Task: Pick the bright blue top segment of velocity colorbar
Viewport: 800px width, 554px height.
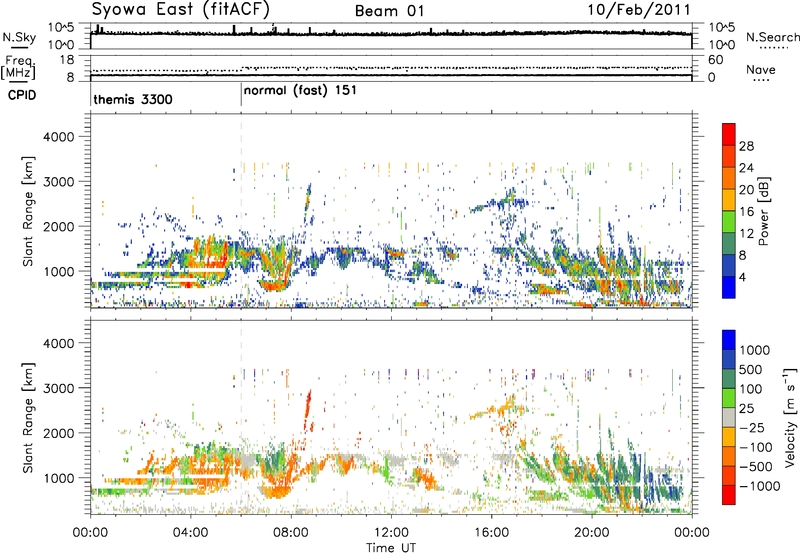Action: [x=729, y=340]
